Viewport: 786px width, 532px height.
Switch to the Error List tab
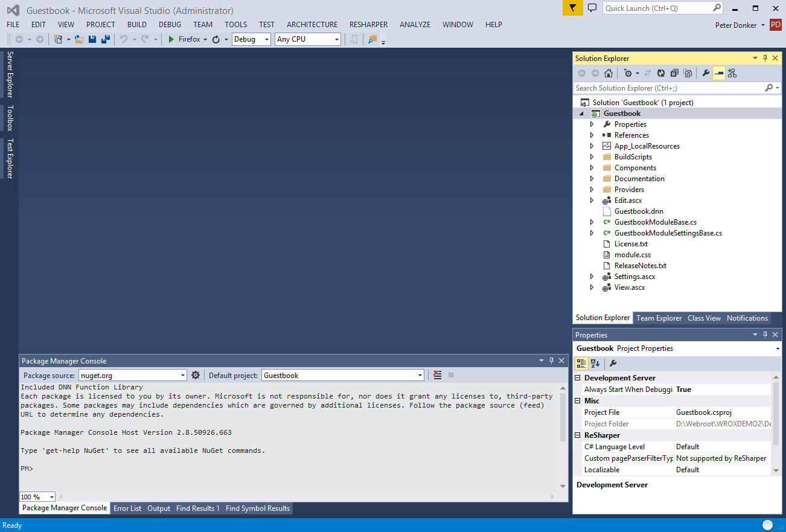pos(127,508)
